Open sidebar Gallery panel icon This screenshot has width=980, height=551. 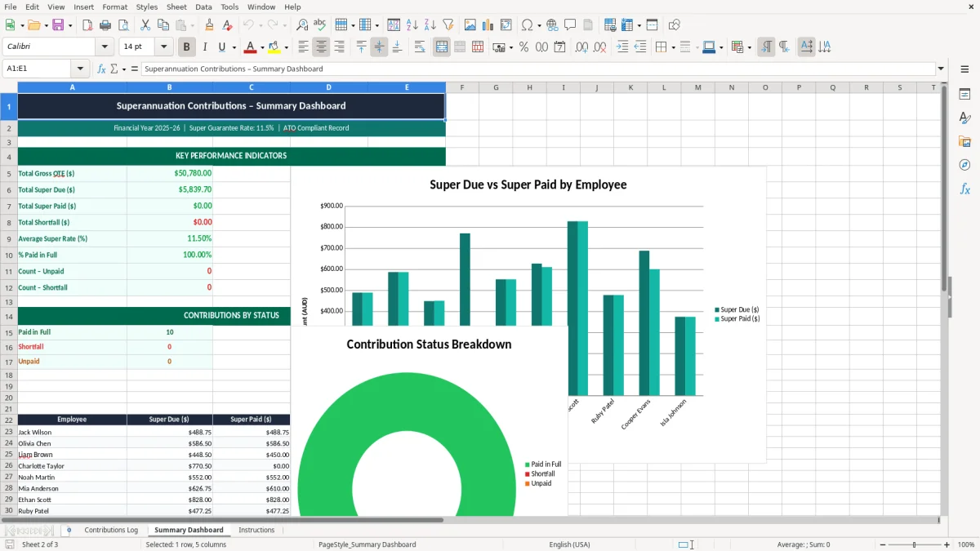pyautogui.click(x=964, y=142)
